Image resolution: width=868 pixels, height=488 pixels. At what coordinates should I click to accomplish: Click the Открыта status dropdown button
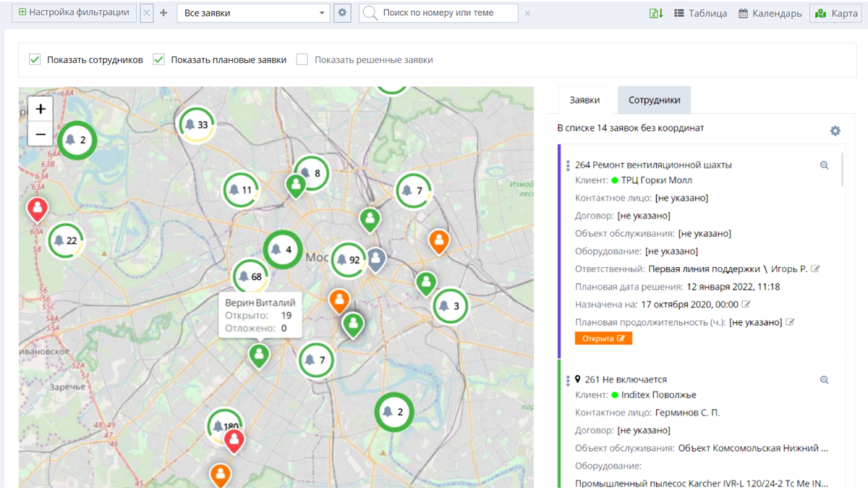coord(603,338)
